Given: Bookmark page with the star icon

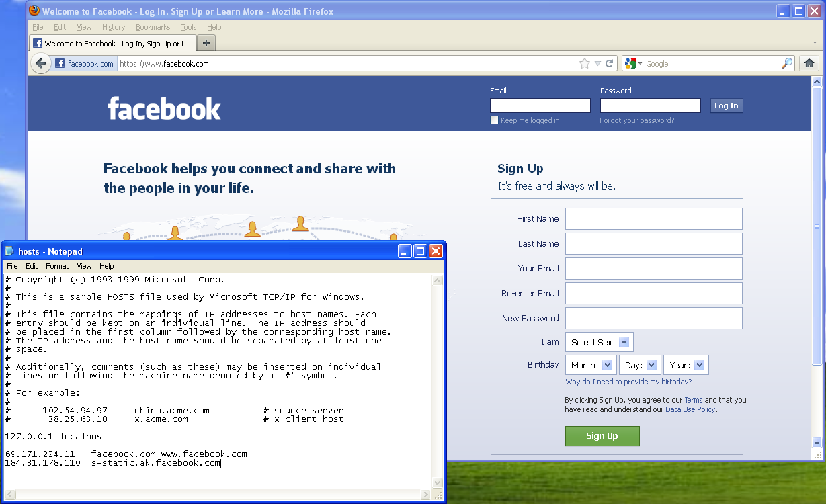Looking at the screenshot, I should click(584, 63).
